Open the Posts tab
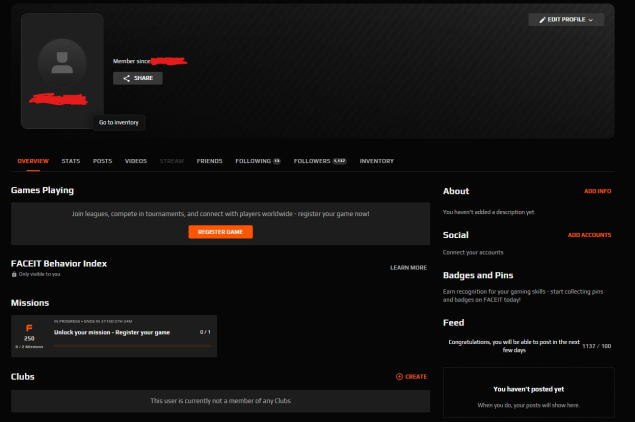The width and height of the screenshot is (635, 422). 102,161
